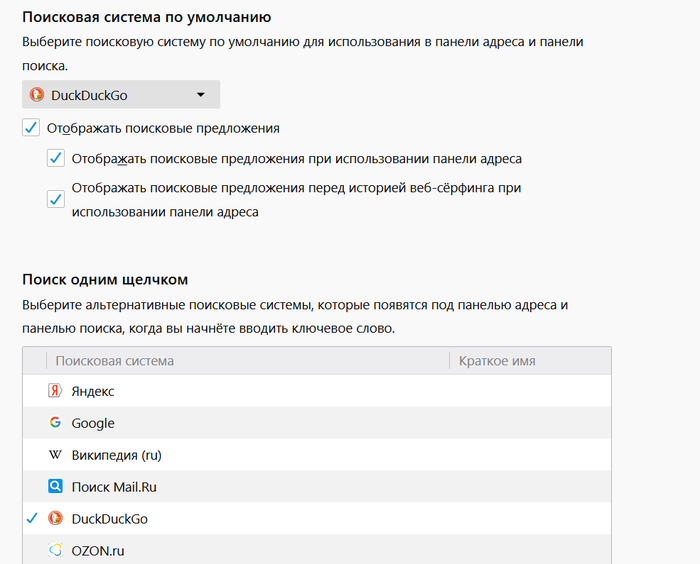Click the Google logo icon
This screenshot has width=700, height=564.
coord(56,423)
